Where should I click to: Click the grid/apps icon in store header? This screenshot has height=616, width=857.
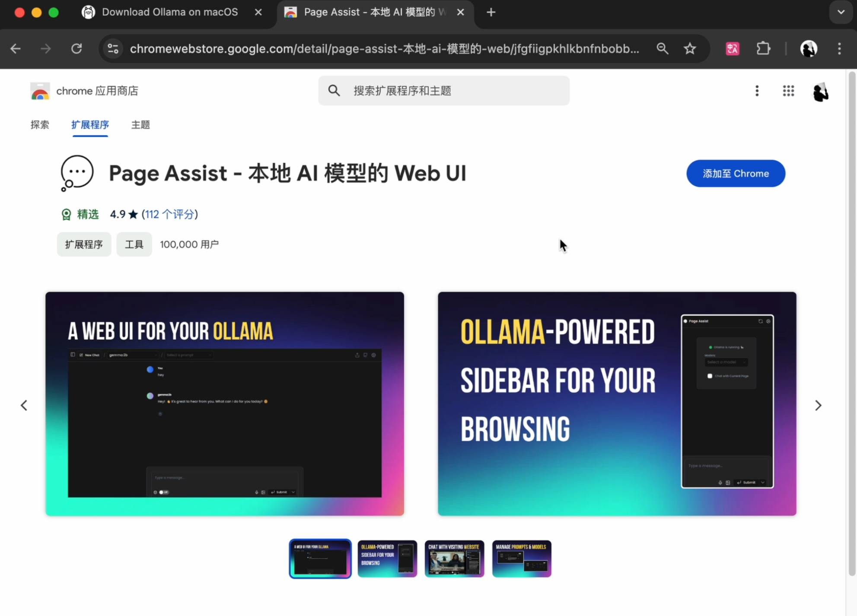pyautogui.click(x=788, y=91)
